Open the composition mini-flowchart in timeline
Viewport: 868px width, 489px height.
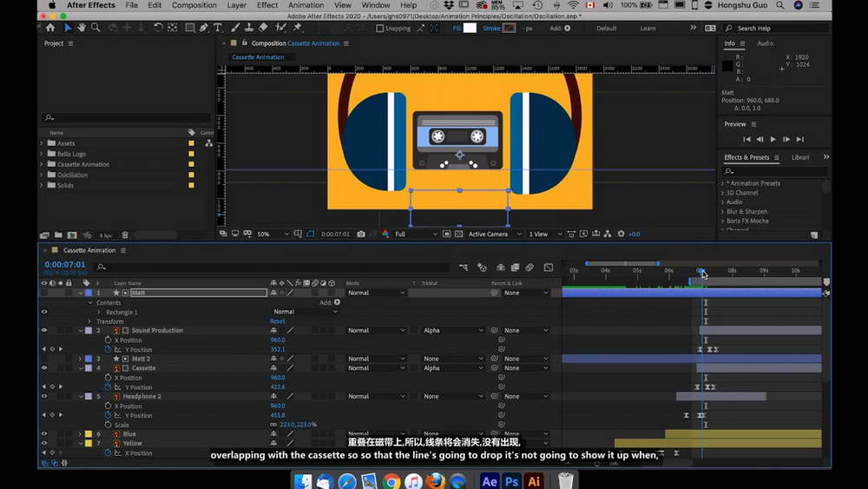point(464,268)
